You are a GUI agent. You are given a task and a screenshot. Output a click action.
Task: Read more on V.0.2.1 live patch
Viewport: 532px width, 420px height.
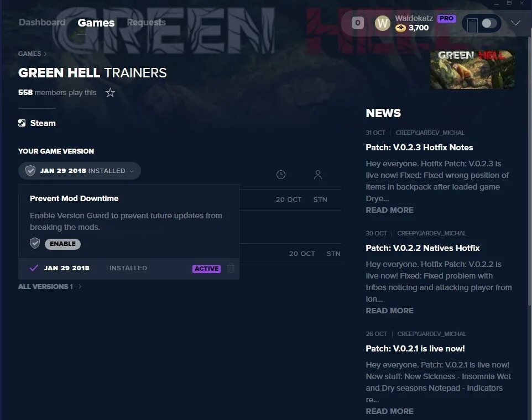(x=389, y=411)
